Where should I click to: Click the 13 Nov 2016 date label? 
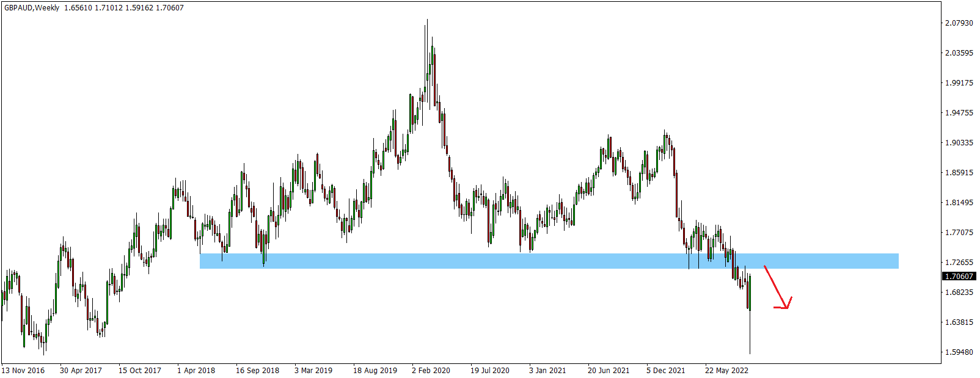[23, 371]
